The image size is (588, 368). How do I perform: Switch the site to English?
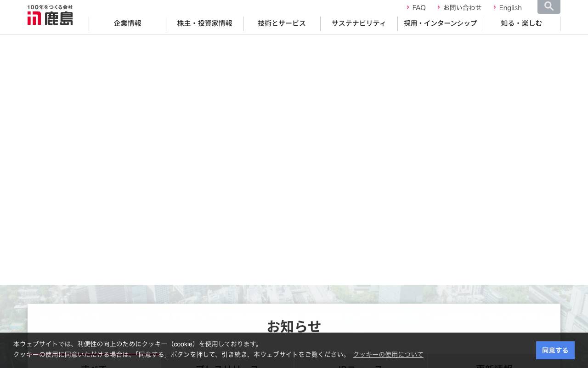[510, 7]
